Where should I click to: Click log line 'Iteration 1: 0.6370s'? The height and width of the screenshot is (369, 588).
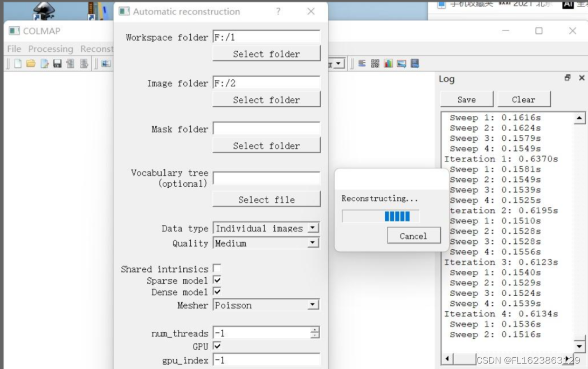[501, 159]
